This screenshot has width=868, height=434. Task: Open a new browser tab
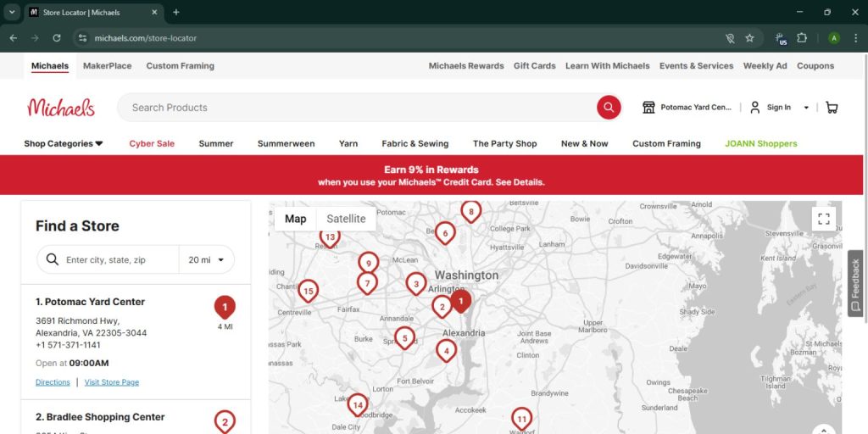coord(176,12)
